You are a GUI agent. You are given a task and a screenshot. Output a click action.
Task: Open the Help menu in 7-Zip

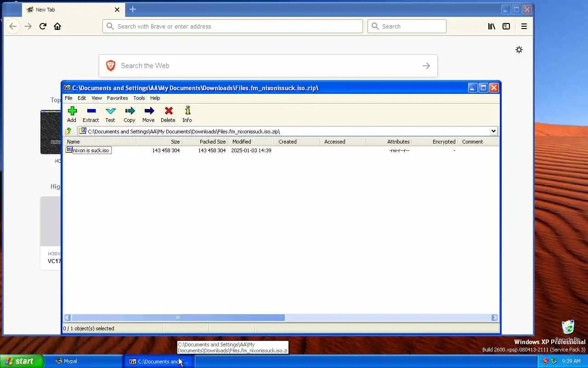tap(155, 98)
